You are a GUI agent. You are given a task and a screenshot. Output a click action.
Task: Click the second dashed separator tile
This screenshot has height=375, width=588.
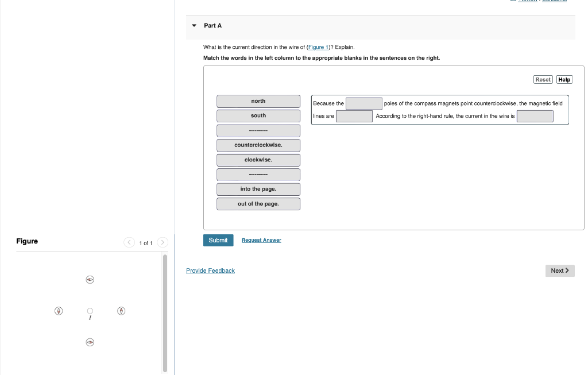coord(258,175)
